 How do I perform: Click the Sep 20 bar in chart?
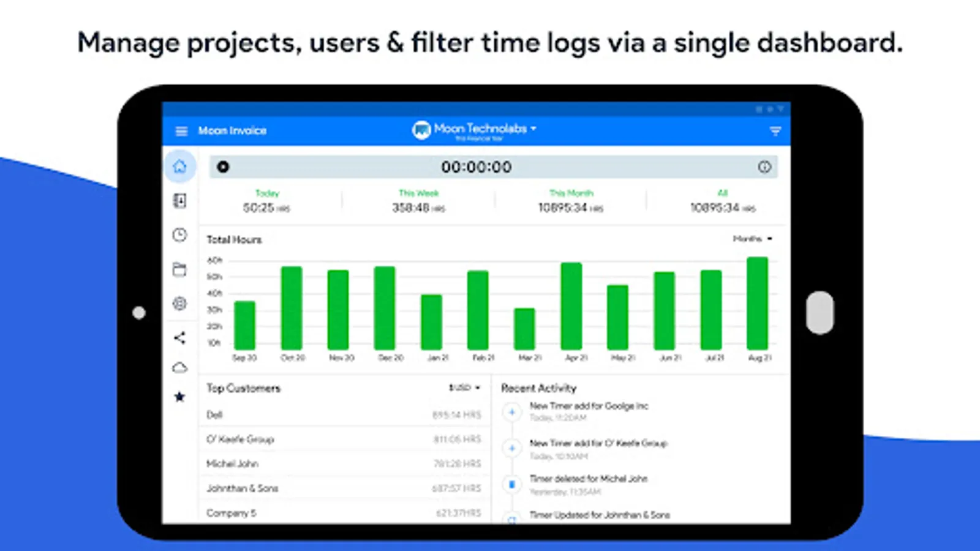pyautogui.click(x=245, y=326)
